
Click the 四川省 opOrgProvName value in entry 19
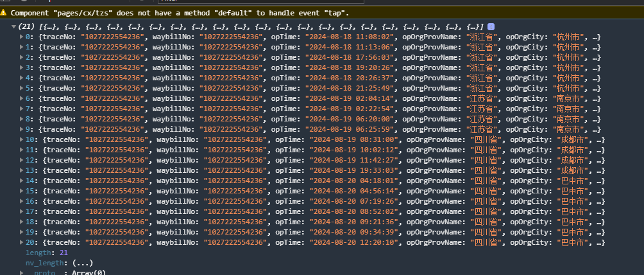click(x=486, y=232)
